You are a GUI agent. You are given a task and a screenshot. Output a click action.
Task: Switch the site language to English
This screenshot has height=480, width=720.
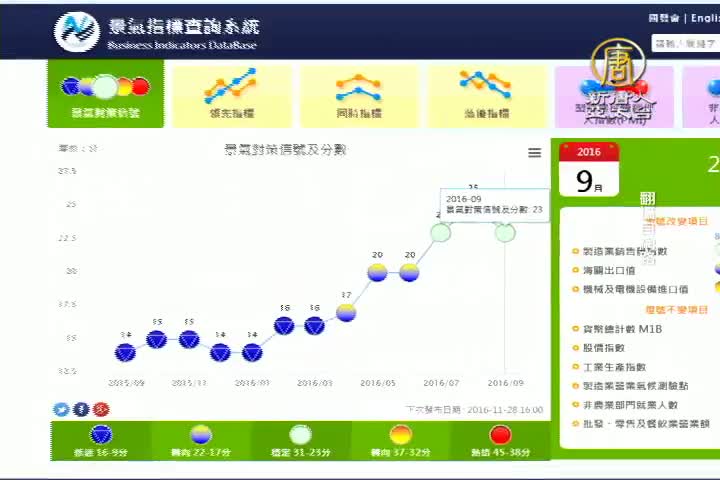pos(703,18)
